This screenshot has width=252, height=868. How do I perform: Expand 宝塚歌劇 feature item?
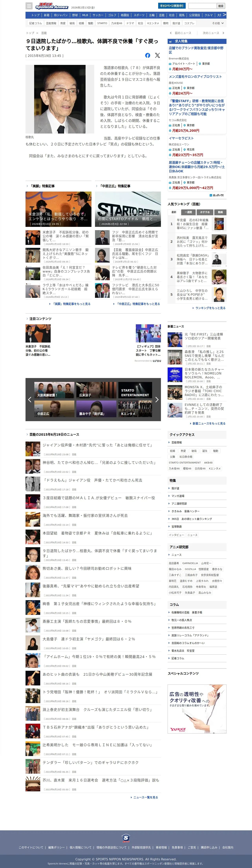pyautogui.click(x=197, y=527)
